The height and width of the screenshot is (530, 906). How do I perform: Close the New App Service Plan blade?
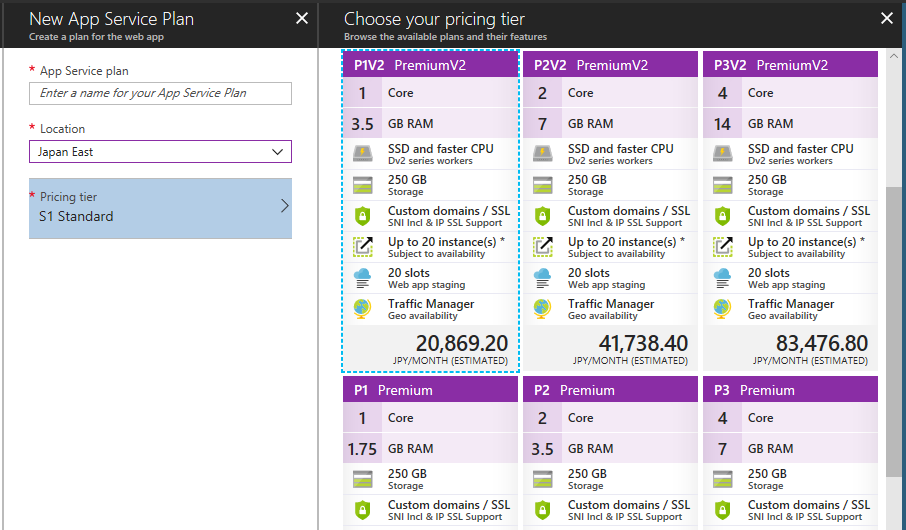[302, 18]
